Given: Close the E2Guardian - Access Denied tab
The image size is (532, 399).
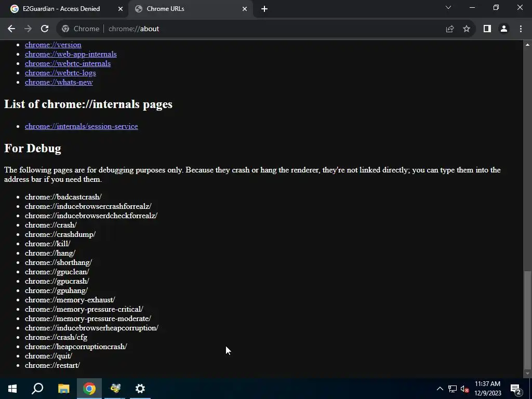Looking at the screenshot, I should (121, 9).
